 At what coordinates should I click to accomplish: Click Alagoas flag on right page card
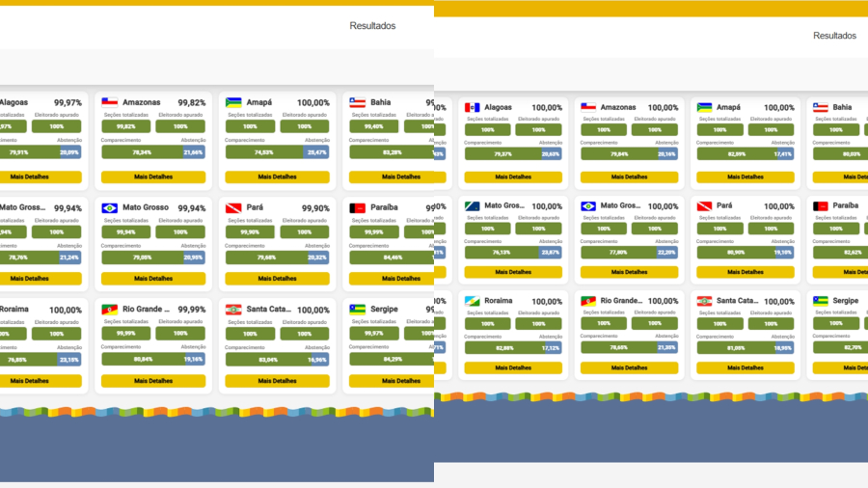[x=473, y=107]
